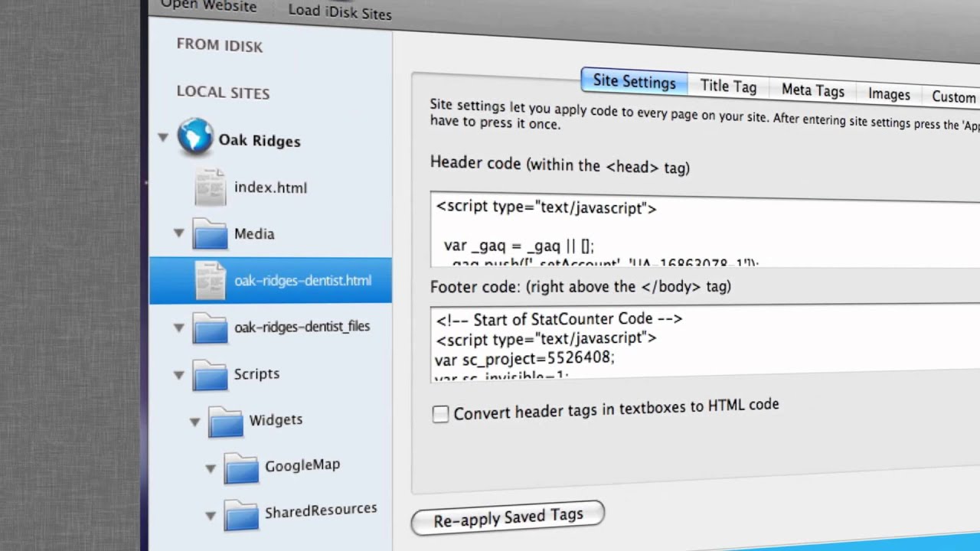Select the oak-ridges-dentist_files folder name
Screen dimensions: 980x551
pyautogui.click(x=302, y=327)
